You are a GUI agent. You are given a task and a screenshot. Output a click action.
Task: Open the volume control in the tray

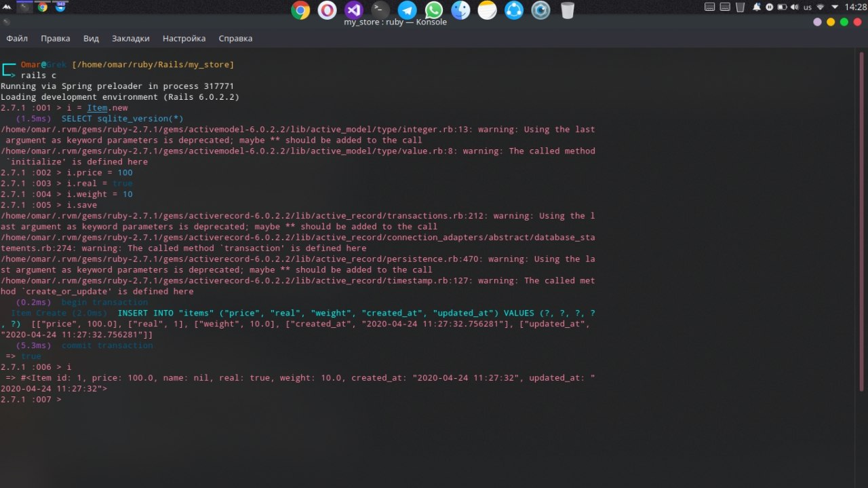(x=795, y=7)
